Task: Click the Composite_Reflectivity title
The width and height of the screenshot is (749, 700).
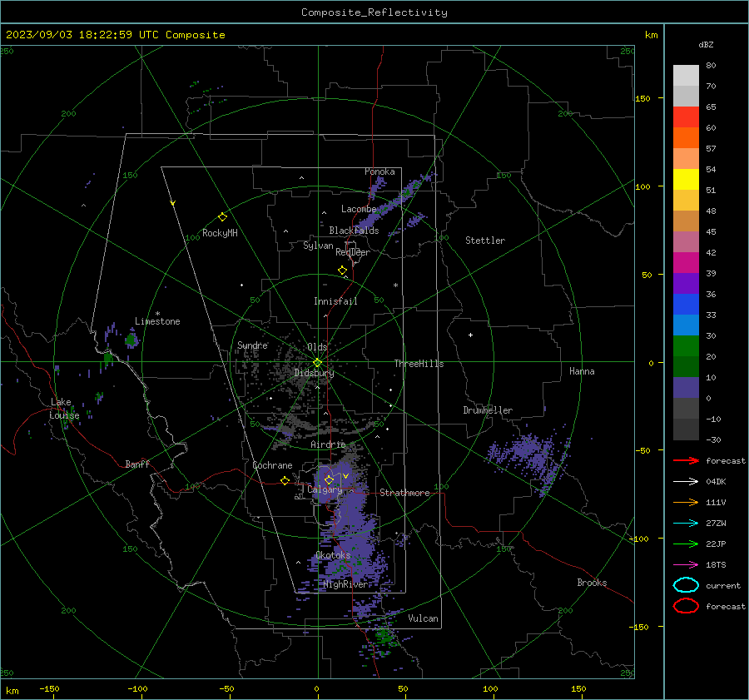Action: coord(374,12)
